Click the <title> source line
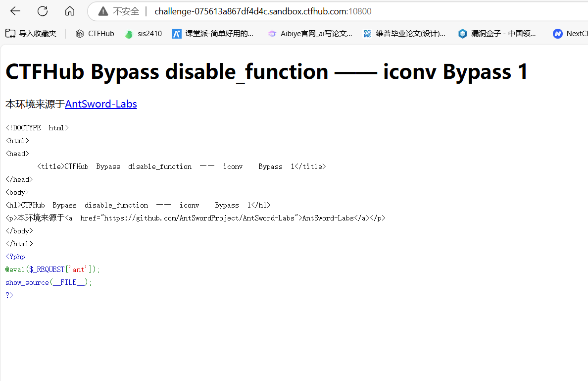The image size is (588, 381). tap(182, 166)
